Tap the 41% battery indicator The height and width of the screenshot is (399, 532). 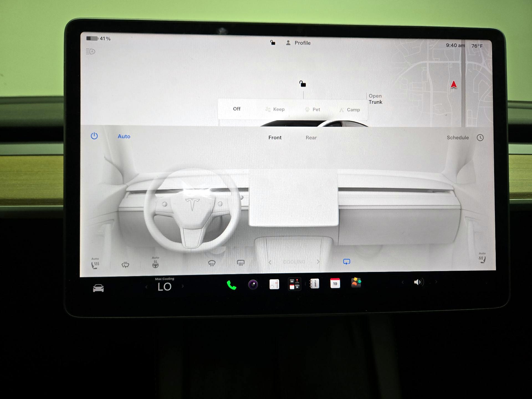coord(98,39)
